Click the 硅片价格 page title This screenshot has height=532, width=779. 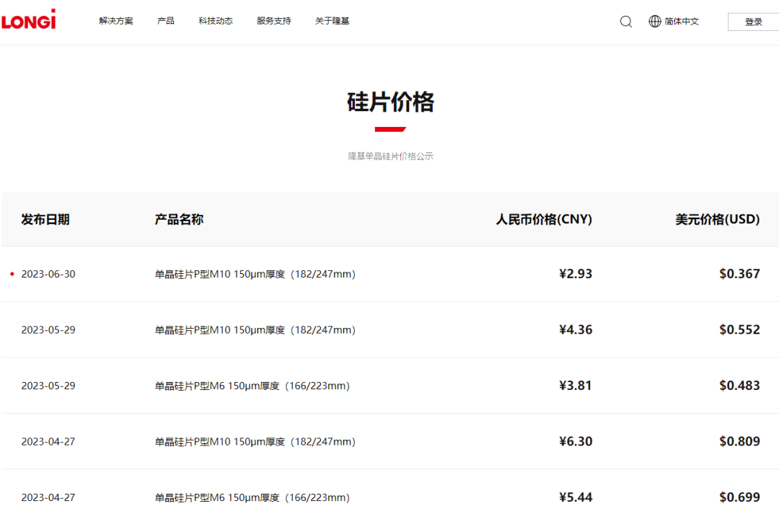click(x=390, y=102)
